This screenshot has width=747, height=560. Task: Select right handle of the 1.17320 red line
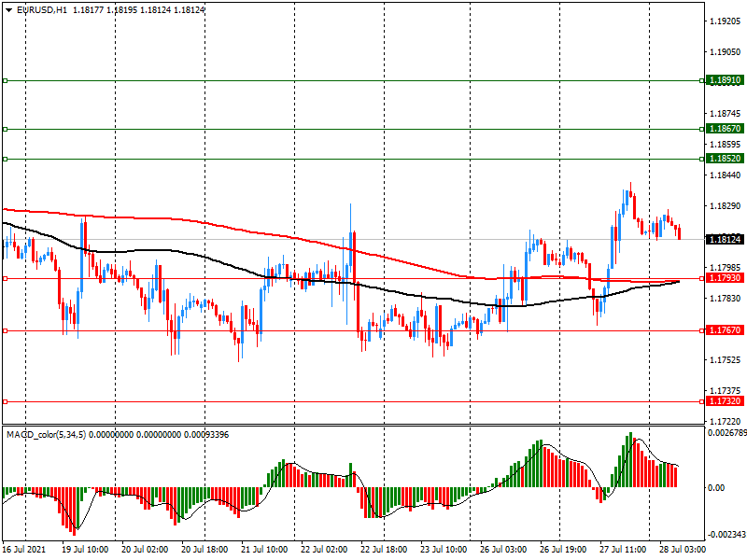(x=702, y=402)
